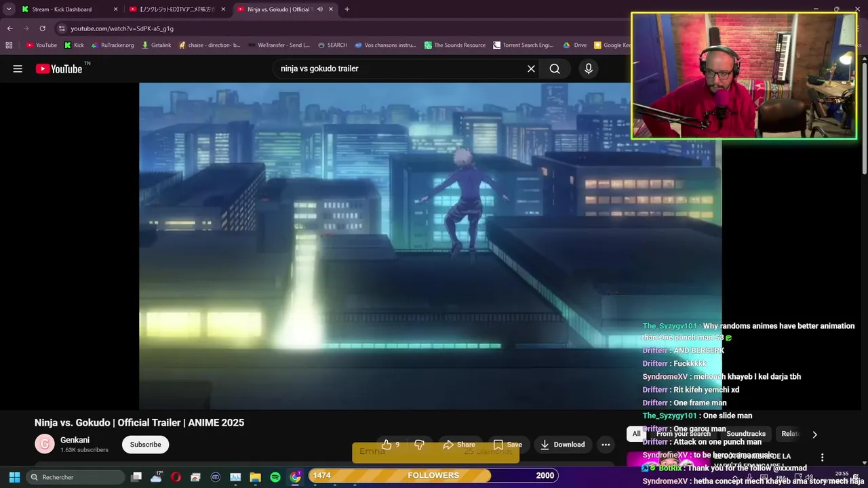Open a new browser tab
The image size is (868, 488).
pos(347,9)
